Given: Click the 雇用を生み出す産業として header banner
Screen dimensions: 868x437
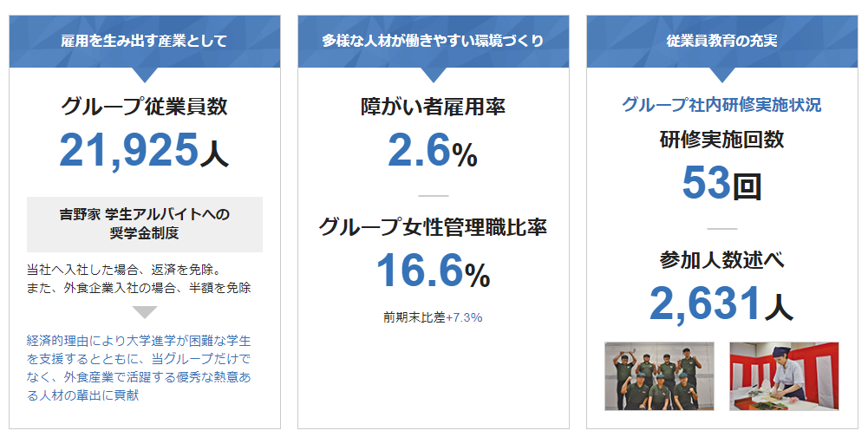Looking at the screenshot, I should tap(145, 42).
